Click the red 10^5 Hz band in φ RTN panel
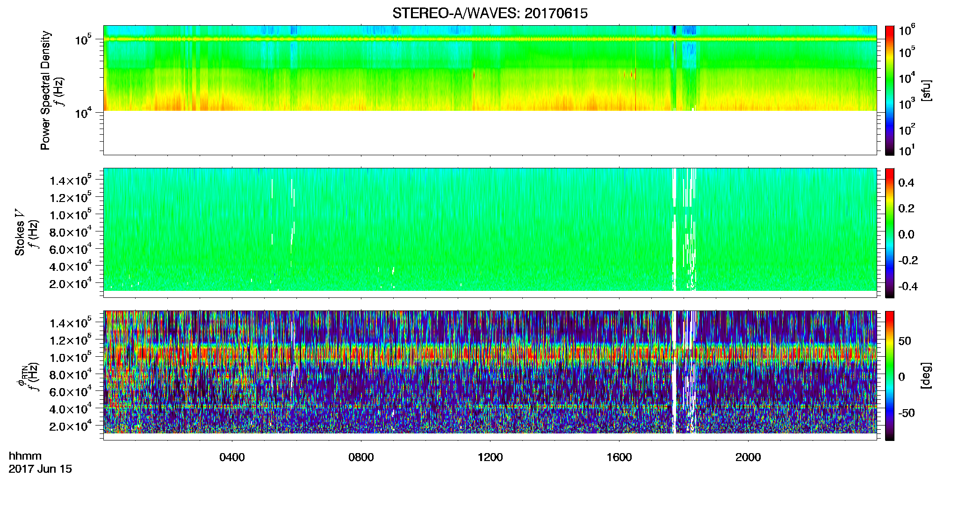This screenshot has width=980, height=505. pos(490,354)
